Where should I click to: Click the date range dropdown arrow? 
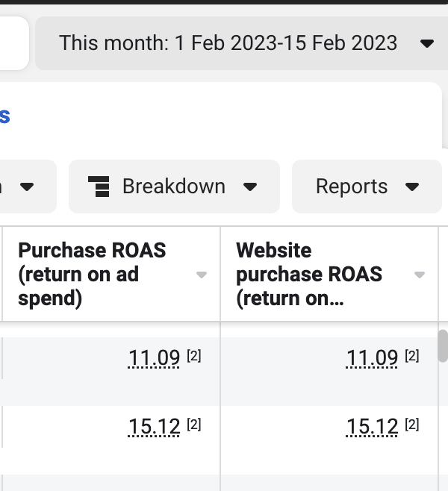click(426, 43)
